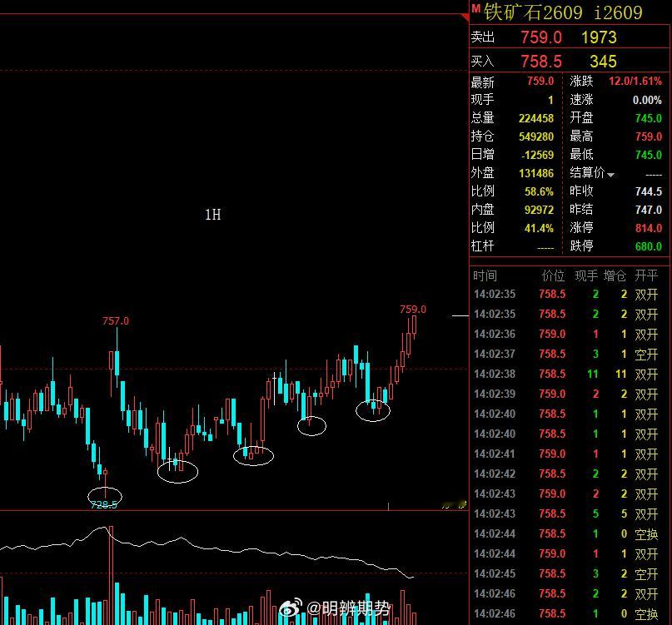Click the 涨跌 value 12.0/1.61%
This screenshot has height=625, width=672.
point(635,81)
